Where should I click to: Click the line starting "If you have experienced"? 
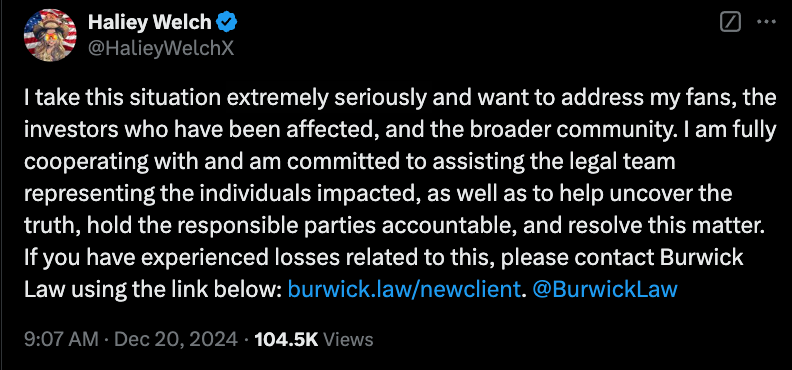pos(383,257)
